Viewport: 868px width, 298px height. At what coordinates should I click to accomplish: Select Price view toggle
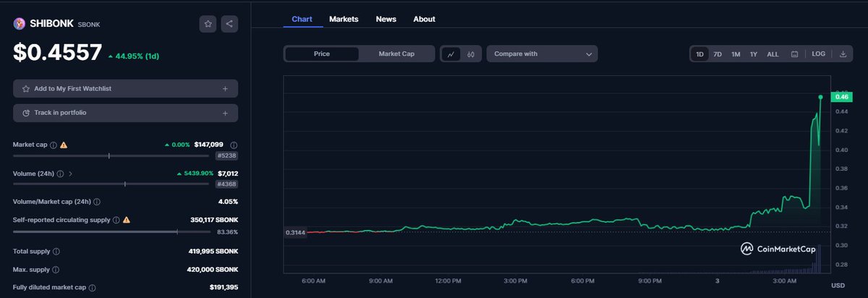[322, 54]
